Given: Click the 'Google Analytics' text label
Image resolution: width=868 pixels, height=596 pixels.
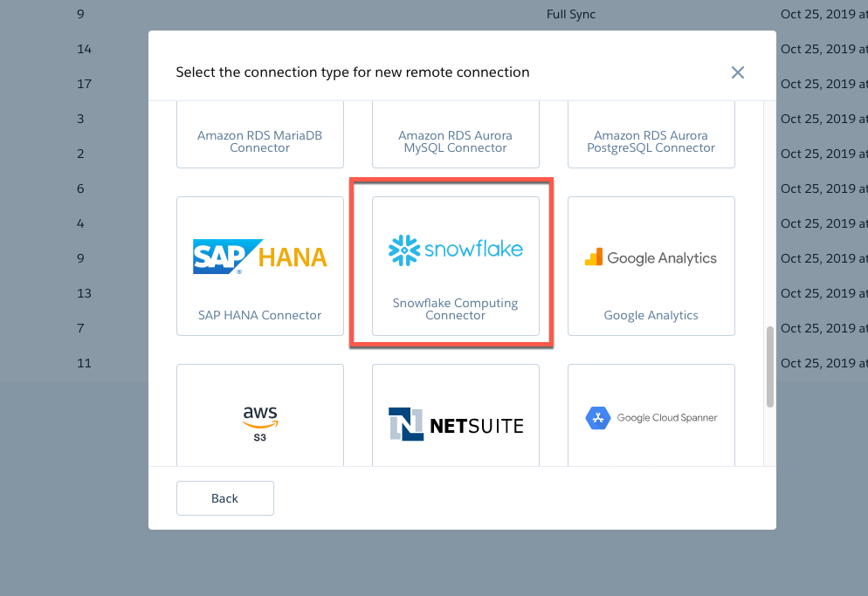Looking at the screenshot, I should coord(651,315).
